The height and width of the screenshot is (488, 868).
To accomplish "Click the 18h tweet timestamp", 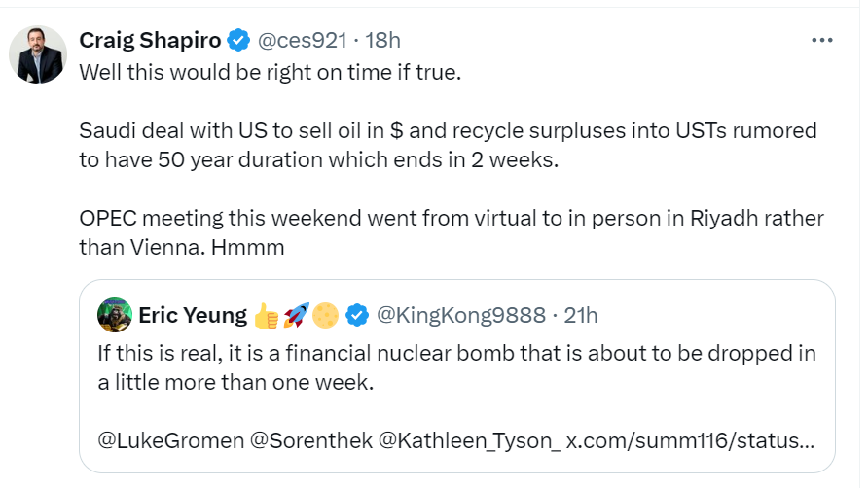I will (382, 40).
